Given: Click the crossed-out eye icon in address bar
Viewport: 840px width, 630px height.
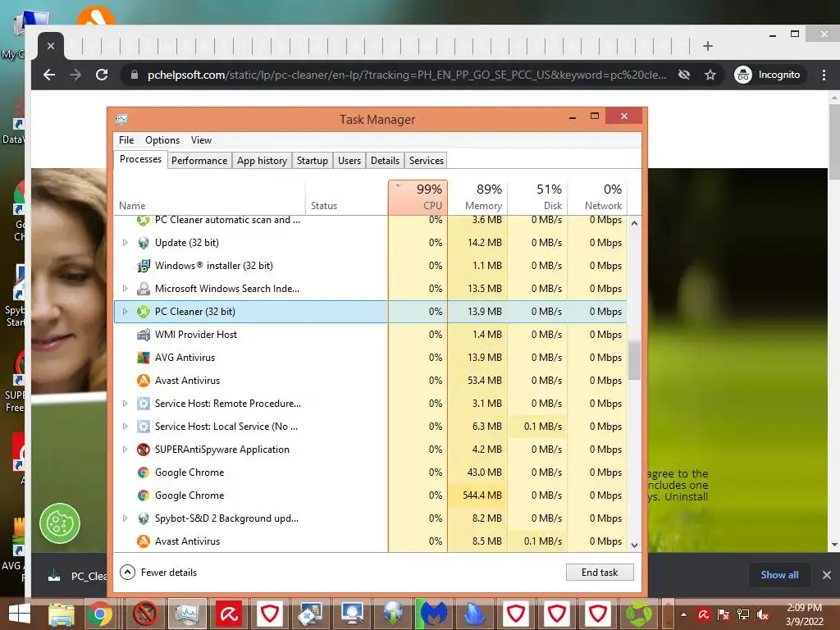Looking at the screenshot, I should [684, 75].
